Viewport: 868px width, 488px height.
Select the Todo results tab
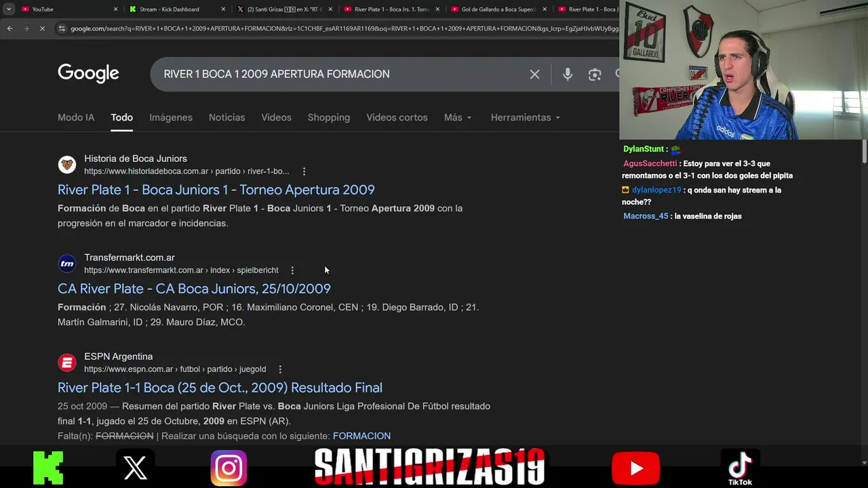point(122,117)
